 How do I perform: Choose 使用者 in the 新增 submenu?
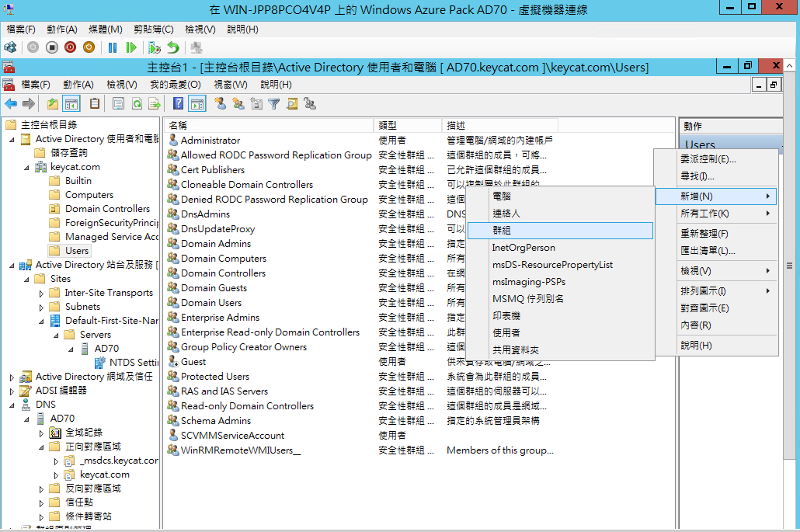point(560,333)
